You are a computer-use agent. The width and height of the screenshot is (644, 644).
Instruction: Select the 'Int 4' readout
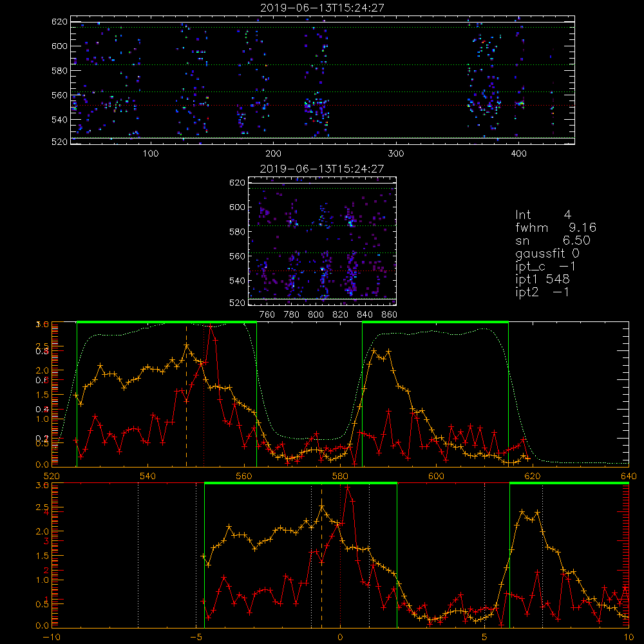(x=543, y=214)
